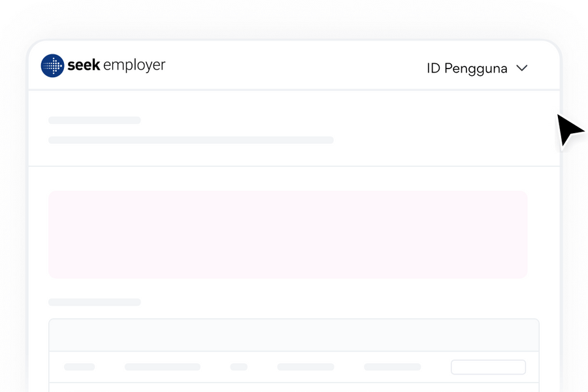Click the tiny third placeholder cell in row

point(238,367)
